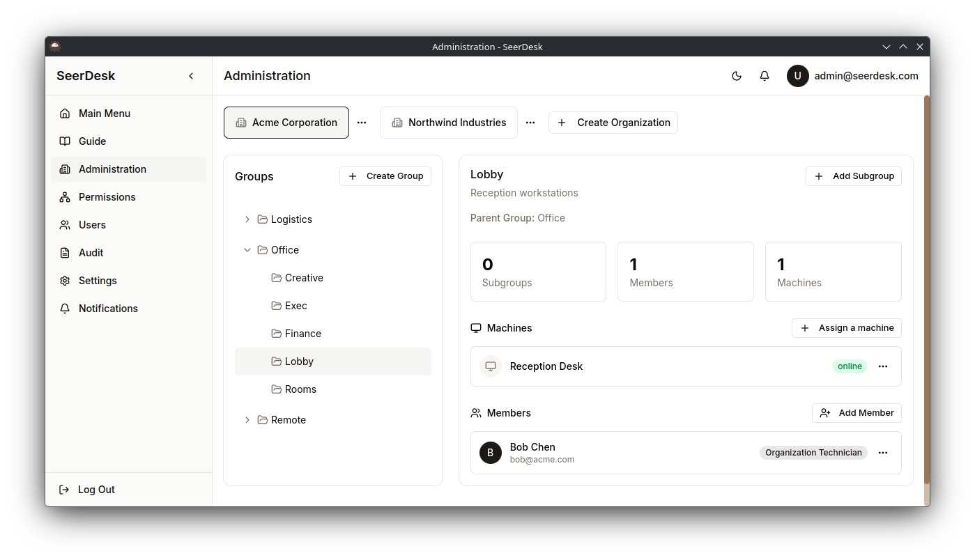Click the Guide book icon
Image resolution: width=975 pixels, height=560 pixels.
point(65,141)
